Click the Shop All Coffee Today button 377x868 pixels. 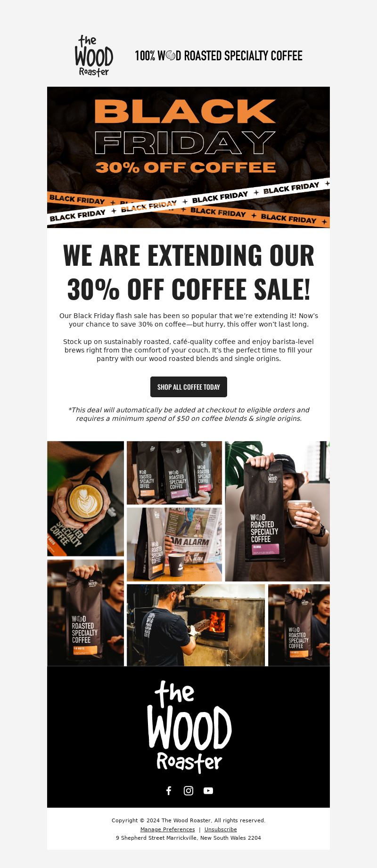coord(188,387)
